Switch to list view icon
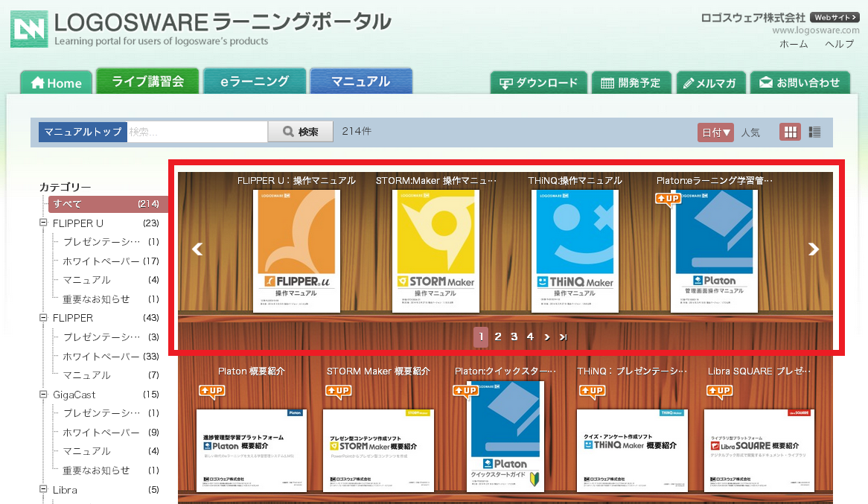The width and height of the screenshot is (868, 504). [x=814, y=132]
